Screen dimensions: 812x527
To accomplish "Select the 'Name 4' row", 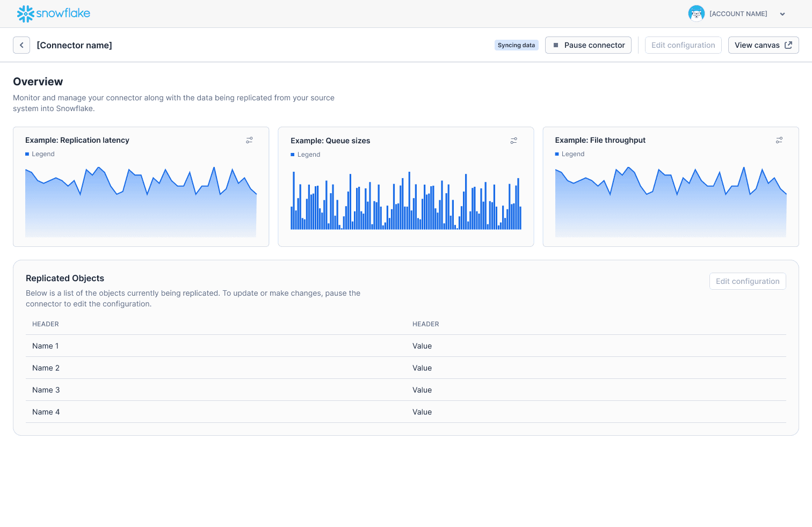I will 406,412.
